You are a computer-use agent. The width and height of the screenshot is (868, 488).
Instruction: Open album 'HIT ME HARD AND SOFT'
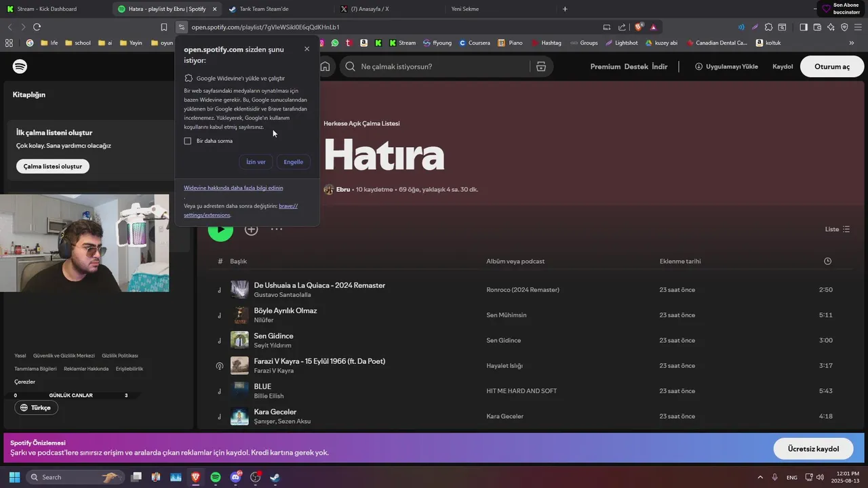[521, 391]
